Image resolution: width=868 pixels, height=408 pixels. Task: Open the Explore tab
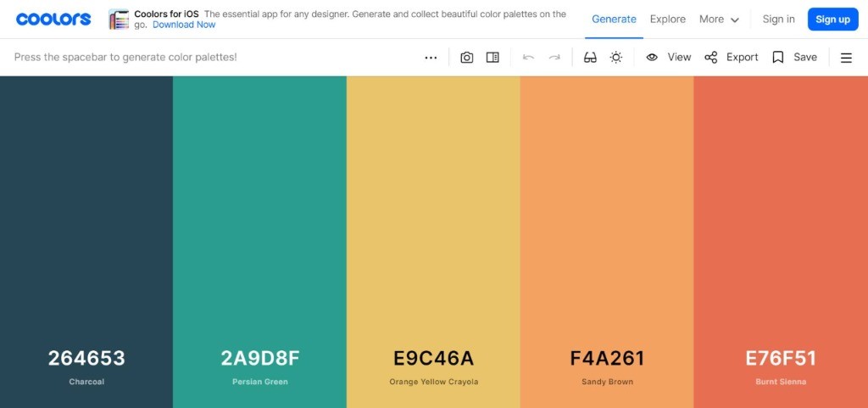point(668,20)
